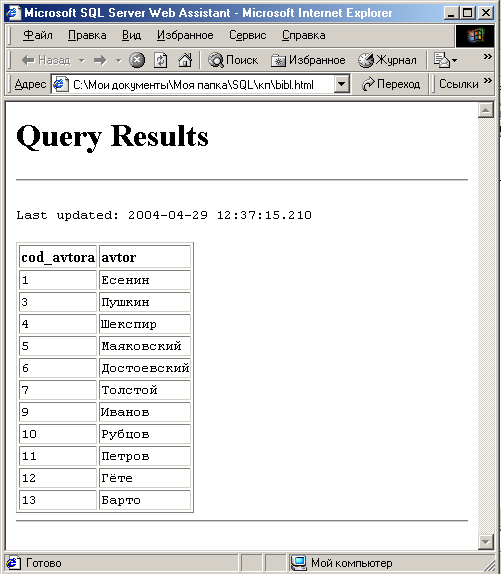
Task: Close the Internet Explorer window
Action: click(x=486, y=13)
